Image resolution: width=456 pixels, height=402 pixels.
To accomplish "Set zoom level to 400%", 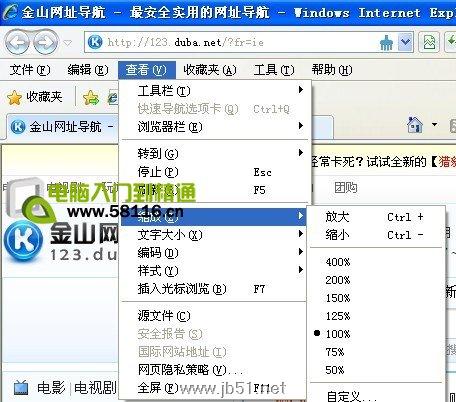I will [376, 262].
